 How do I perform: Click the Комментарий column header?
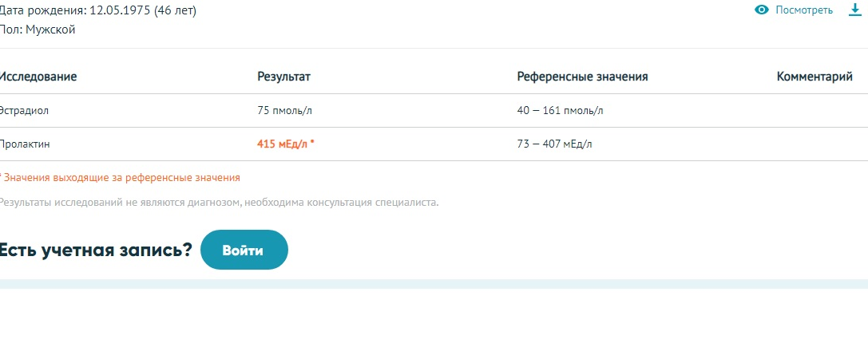pos(814,77)
